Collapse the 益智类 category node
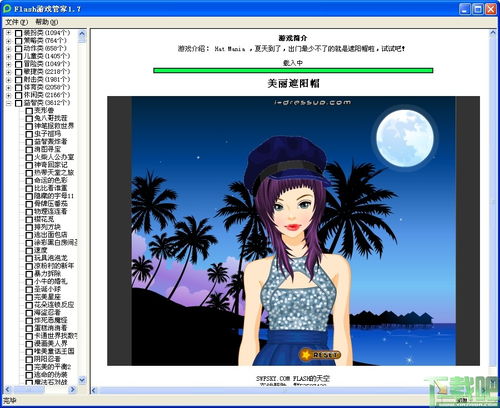This screenshot has height=408, width=500. (x=9, y=103)
